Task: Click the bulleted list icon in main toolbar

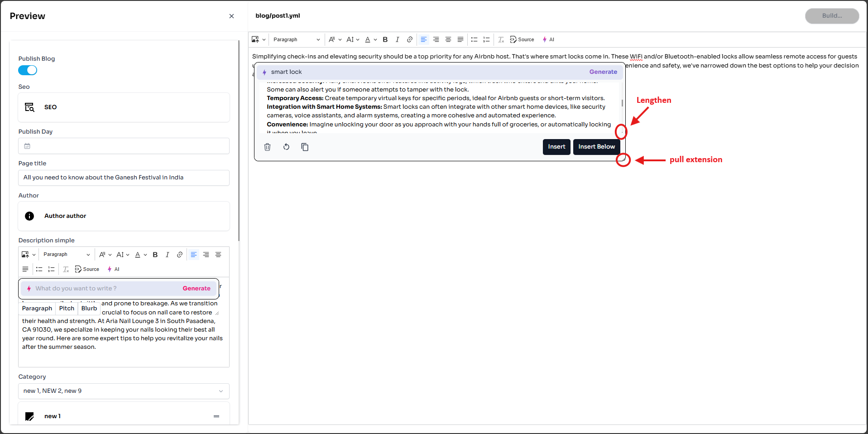Action: click(x=474, y=39)
